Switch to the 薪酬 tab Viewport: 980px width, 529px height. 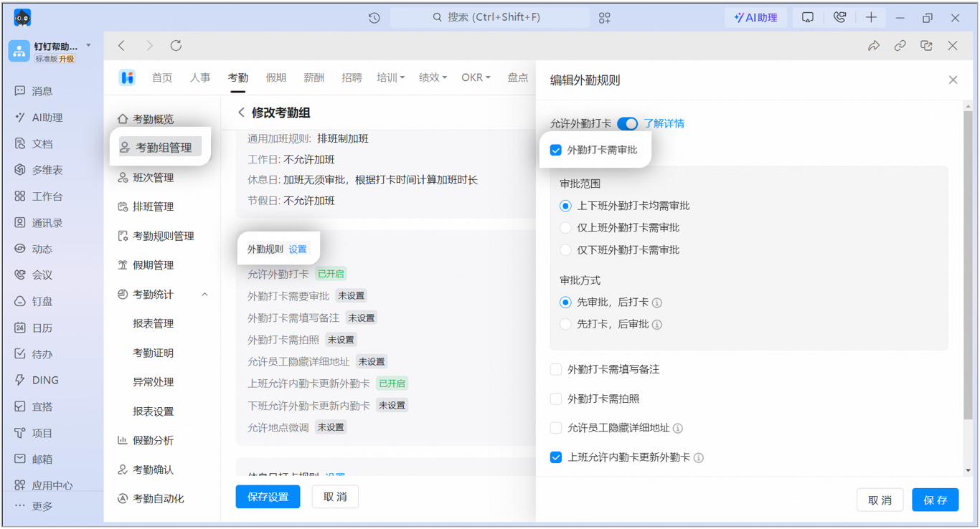click(x=314, y=77)
